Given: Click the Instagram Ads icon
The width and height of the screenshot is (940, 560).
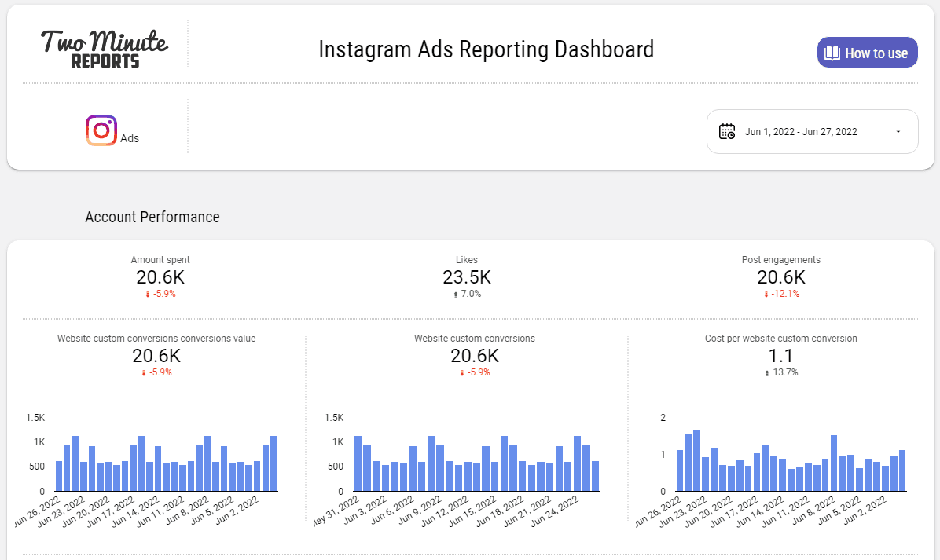Looking at the screenshot, I should pyautogui.click(x=101, y=129).
